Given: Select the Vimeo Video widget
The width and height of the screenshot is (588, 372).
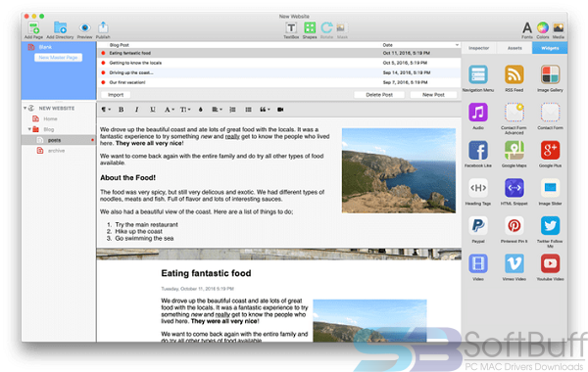Looking at the screenshot, I should [x=514, y=263].
